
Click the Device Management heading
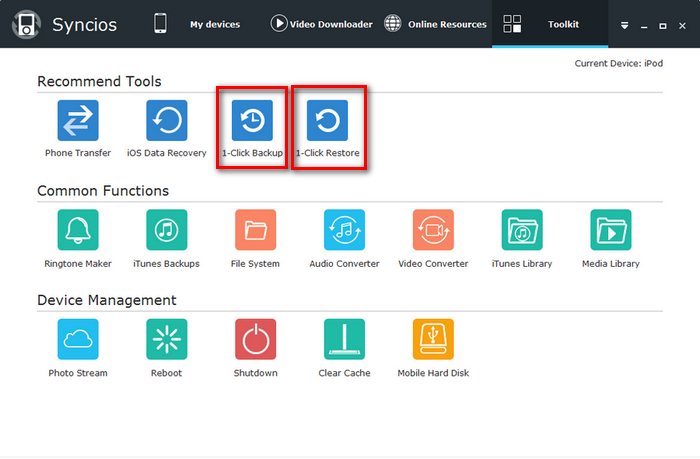click(x=107, y=300)
